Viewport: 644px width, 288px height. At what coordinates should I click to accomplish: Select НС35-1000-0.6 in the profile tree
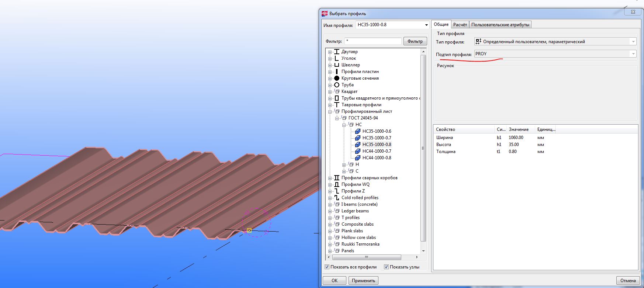tap(377, 131)
